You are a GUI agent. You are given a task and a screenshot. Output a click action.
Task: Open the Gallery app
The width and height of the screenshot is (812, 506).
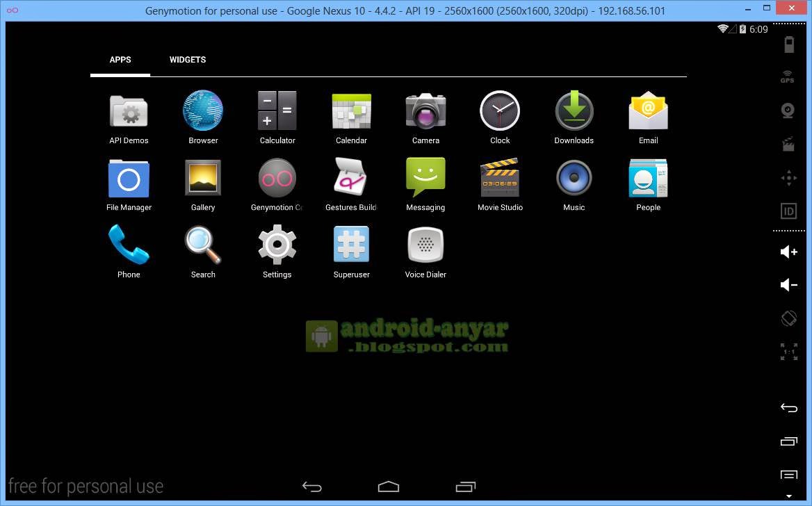click(x=203, y=184)
